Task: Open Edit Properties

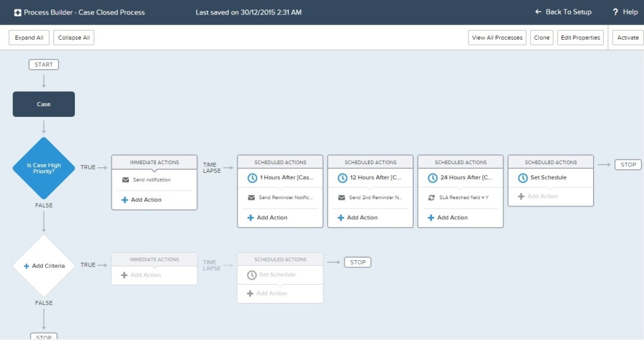Action: click(580, 37)
